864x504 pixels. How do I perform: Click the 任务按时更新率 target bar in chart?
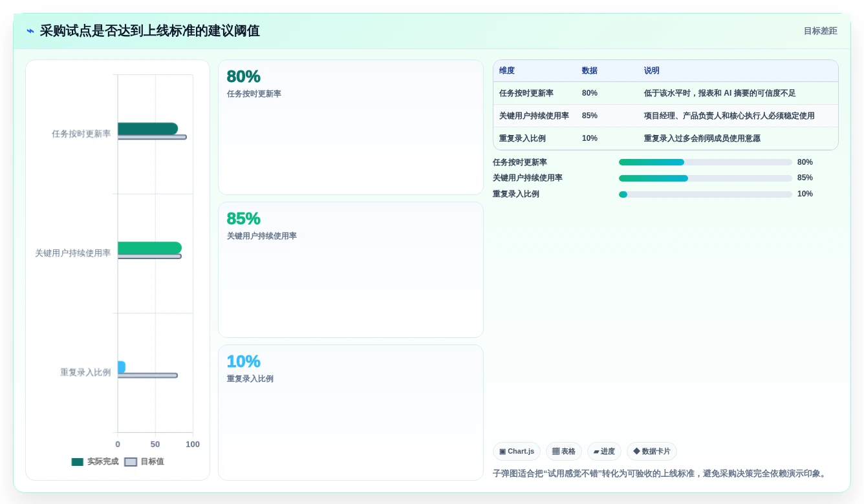(152, 137)
